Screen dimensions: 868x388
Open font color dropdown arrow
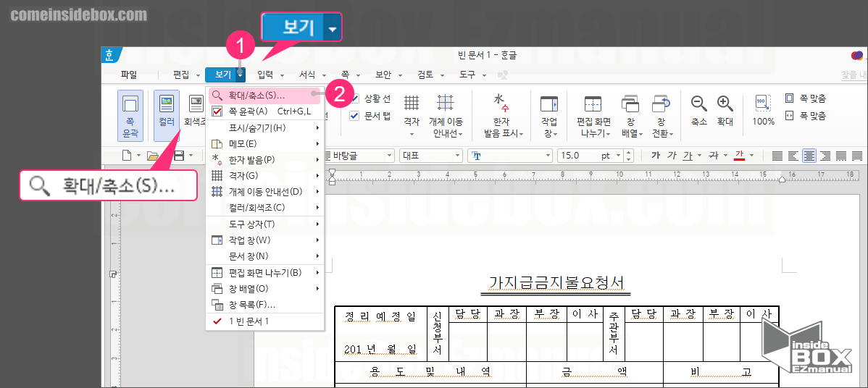tap(751, 156)
